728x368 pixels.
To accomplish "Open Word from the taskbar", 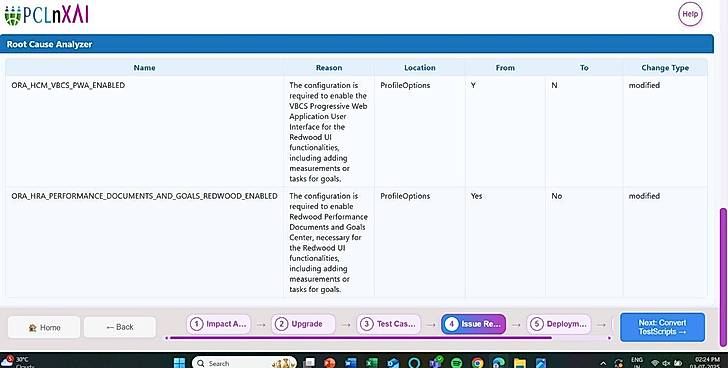I will 351,362.
